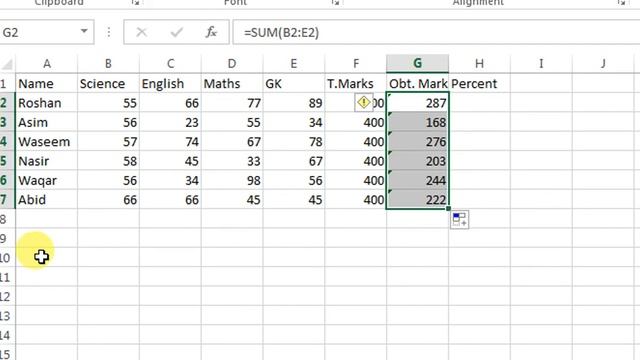640x360 pixels.
Task: Select the cell containing Waseem
Action: tap(47, 142)
